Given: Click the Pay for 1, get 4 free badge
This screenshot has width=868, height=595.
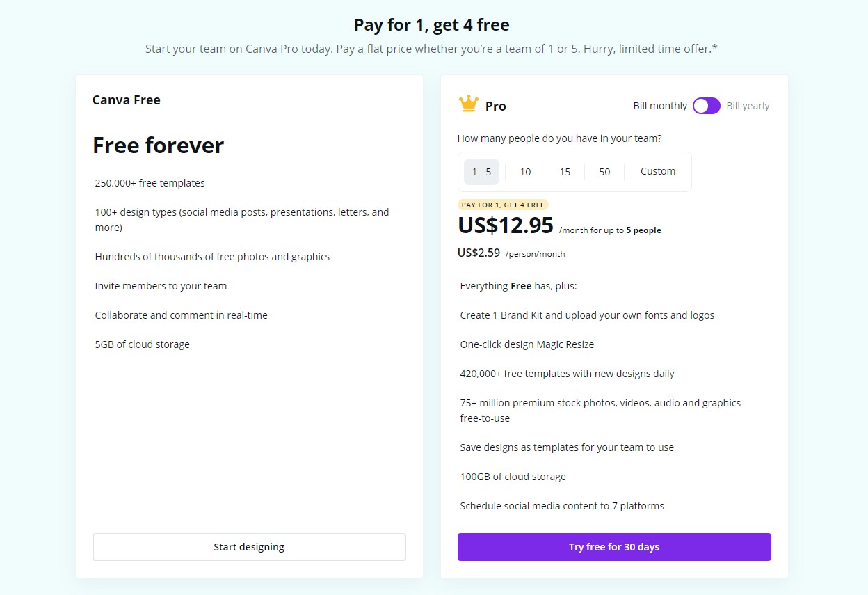Looking at the screenshot, I should coord(503,205).
